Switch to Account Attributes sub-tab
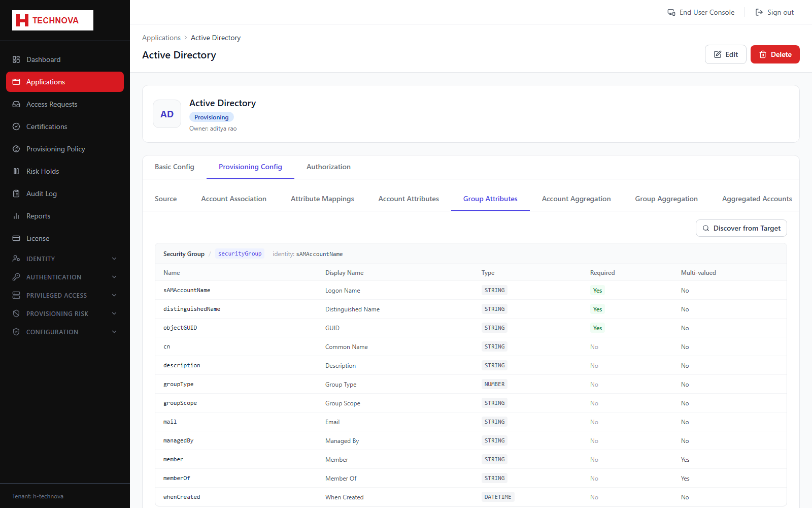This screenshot has height=508, width=812. pyautogui.click(x=409, y=199)
